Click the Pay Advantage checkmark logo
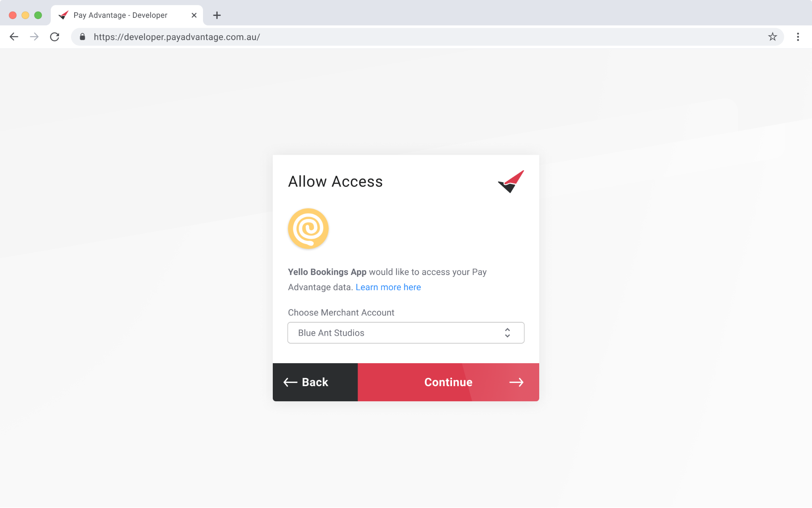This screenshot has width=812, height=508. [x=511, y=181]
